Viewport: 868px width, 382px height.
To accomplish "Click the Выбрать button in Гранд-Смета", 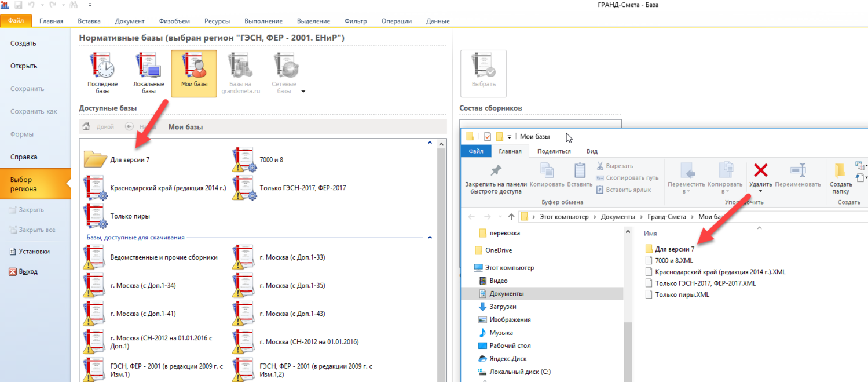I will click(x=484, y=73).
